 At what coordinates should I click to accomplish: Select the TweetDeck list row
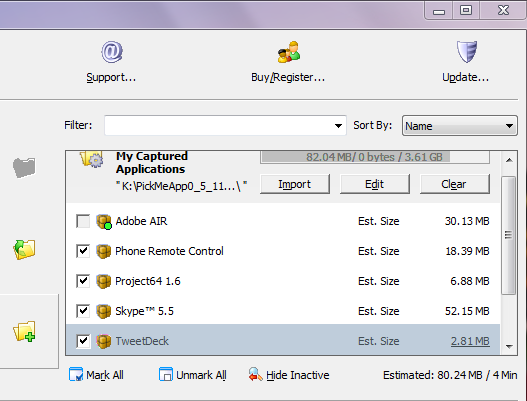283,340
